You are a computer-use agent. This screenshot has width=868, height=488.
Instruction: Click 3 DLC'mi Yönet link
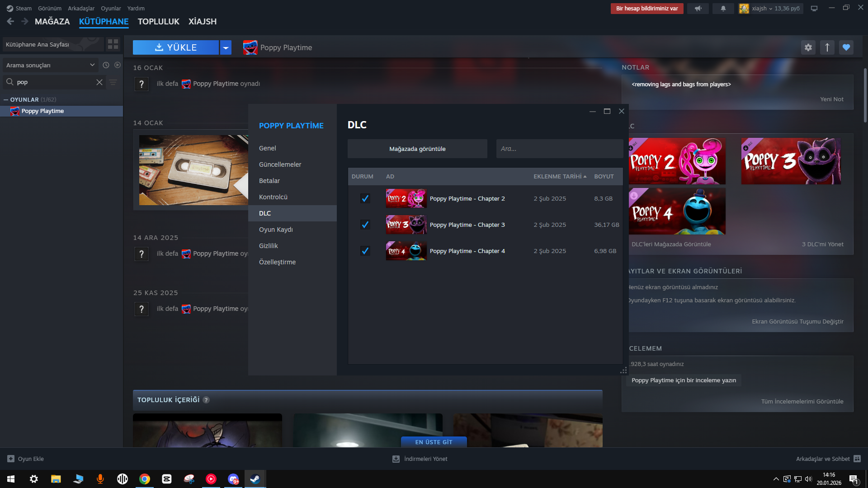(x=823, y=244)
